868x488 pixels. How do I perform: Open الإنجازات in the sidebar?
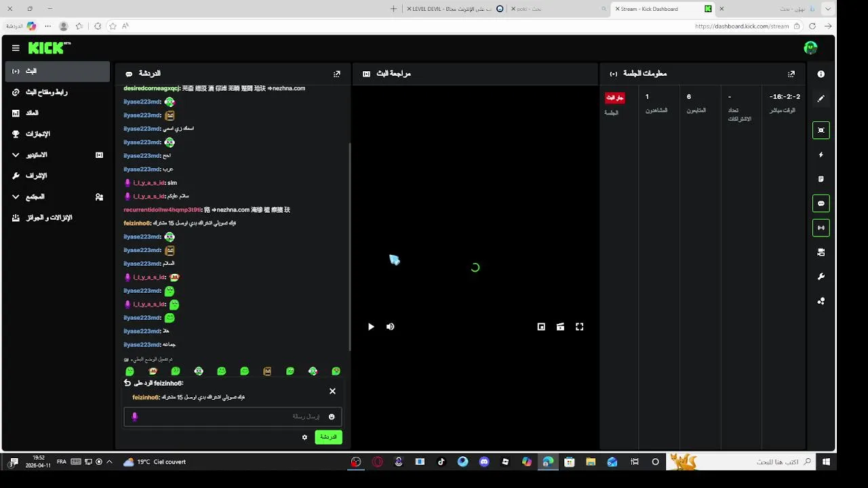58,134
